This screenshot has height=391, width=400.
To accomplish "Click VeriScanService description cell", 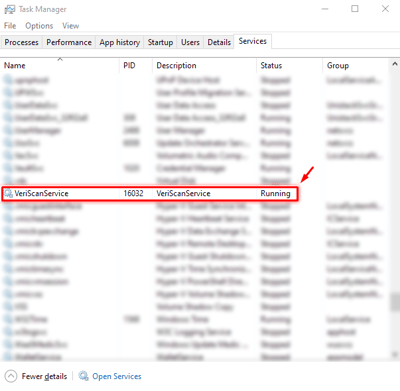I will coord(183,193).
